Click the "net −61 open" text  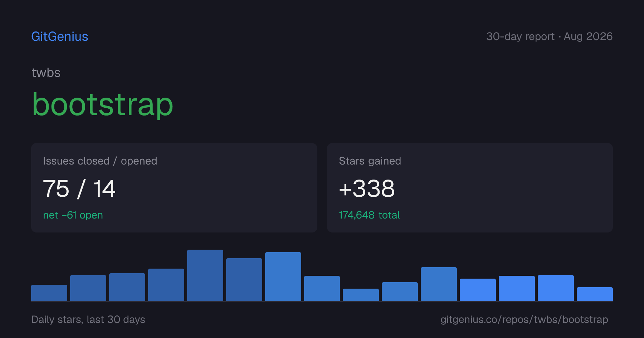[x=73, y=215]
